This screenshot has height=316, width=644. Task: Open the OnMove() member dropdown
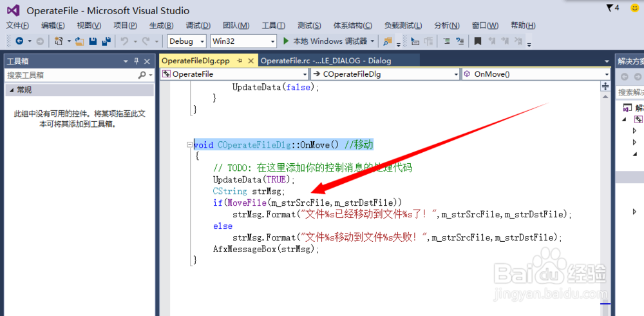(x=607, y=74)
